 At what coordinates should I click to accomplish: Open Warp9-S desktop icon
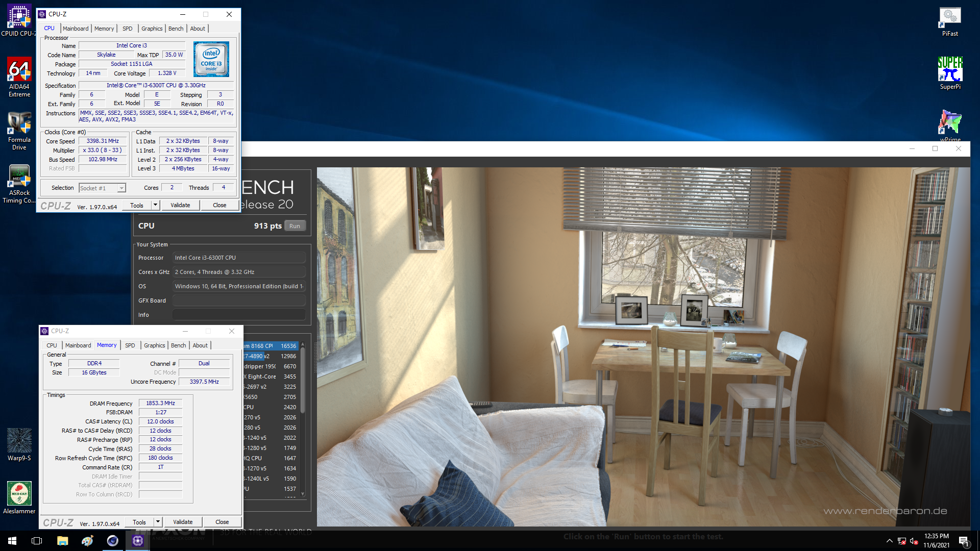tap(19, 445)
